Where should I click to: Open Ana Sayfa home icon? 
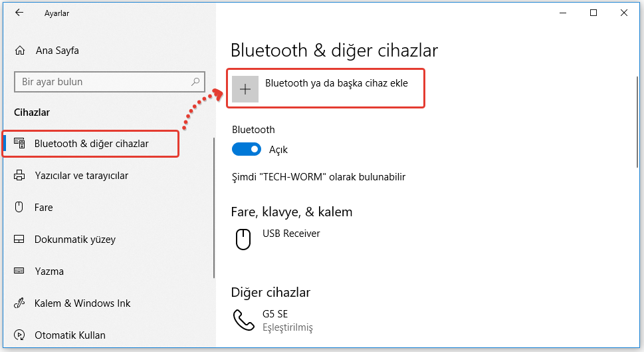point(21,51)
